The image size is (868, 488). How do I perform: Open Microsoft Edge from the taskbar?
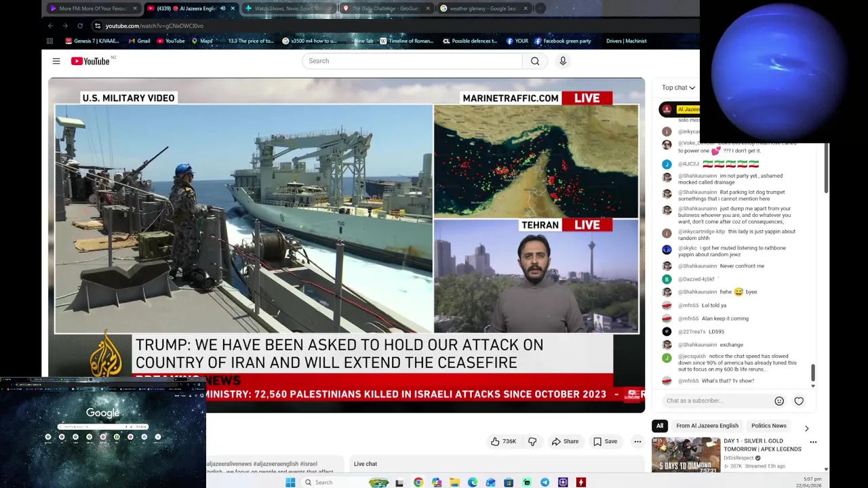[473, 482]
